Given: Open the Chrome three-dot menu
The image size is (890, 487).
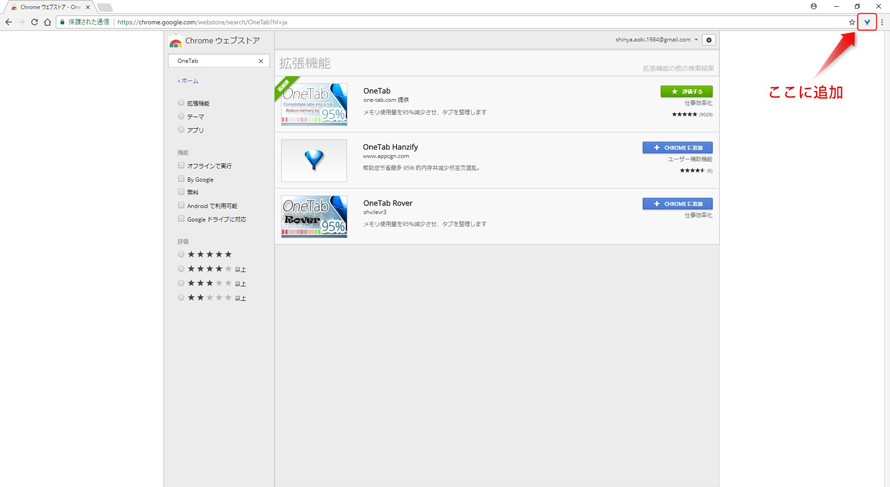Looking at the screenshot, I should (882, 22).
